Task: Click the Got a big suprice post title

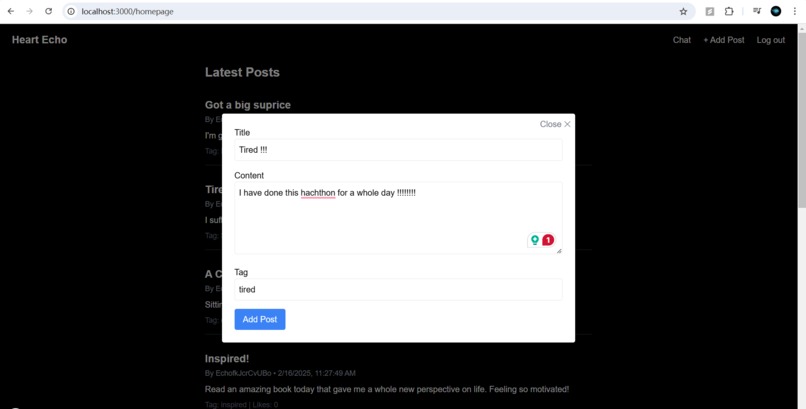Action: click(x=248, y=105)
